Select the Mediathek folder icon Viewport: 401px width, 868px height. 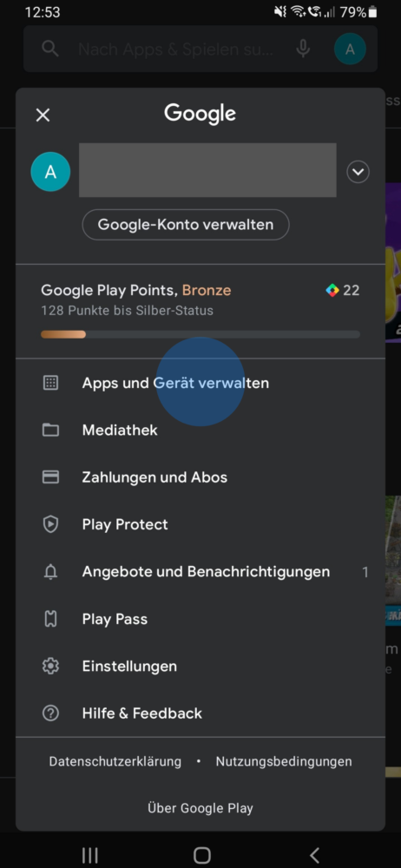click(x=50, y=431)
